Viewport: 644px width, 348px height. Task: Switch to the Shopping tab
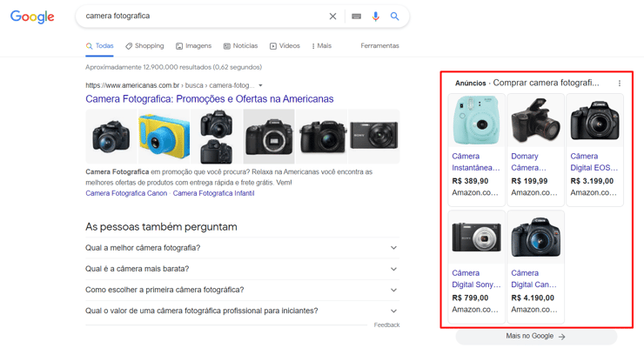[144, 46]
